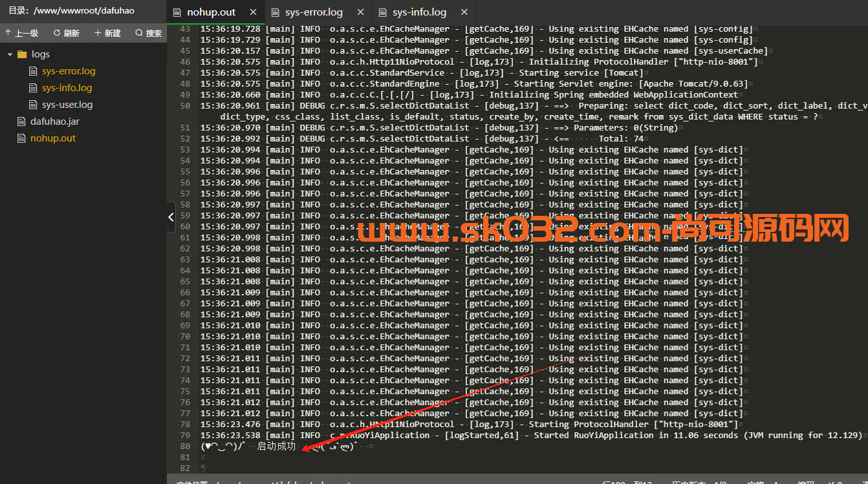Open file search with 搜索

(x=149, y=33)
